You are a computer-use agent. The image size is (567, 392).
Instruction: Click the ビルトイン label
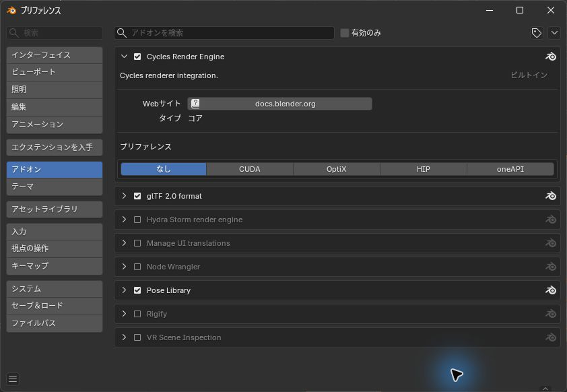click(x=529, y=75)
